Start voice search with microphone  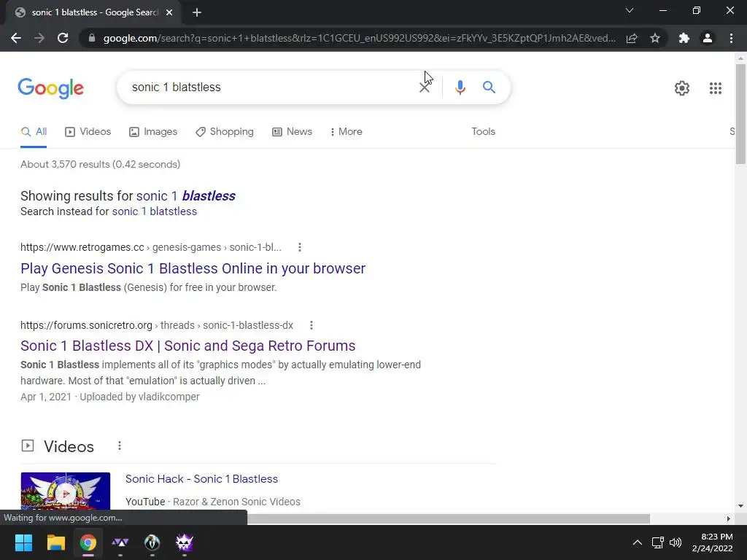tap(460, 87)
